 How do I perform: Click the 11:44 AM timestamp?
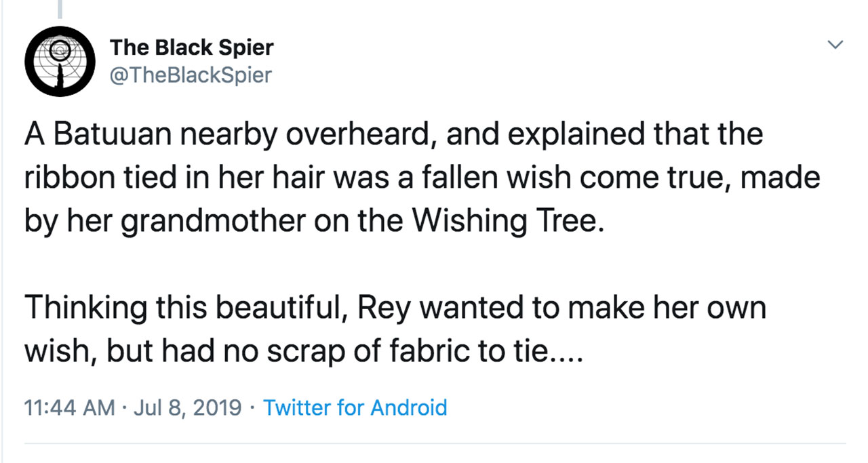click(69, 407)
